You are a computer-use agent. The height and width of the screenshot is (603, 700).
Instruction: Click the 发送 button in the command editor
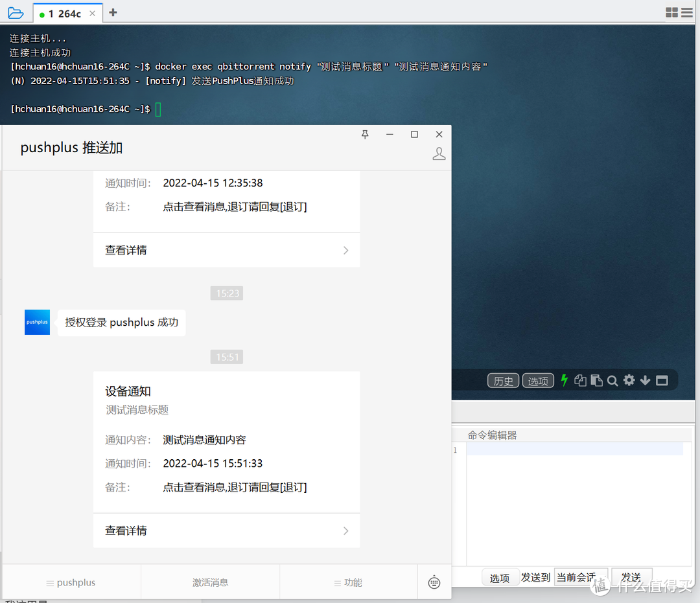[x=631, y=578]
